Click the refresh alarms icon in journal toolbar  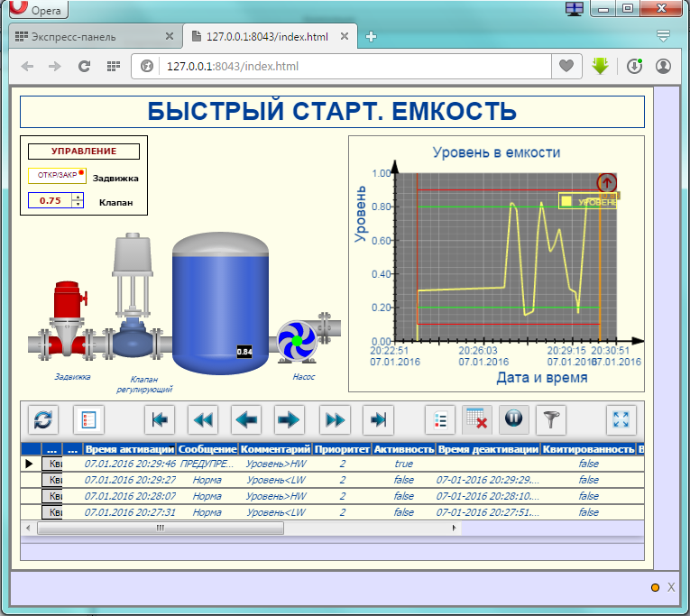[43, 419]
